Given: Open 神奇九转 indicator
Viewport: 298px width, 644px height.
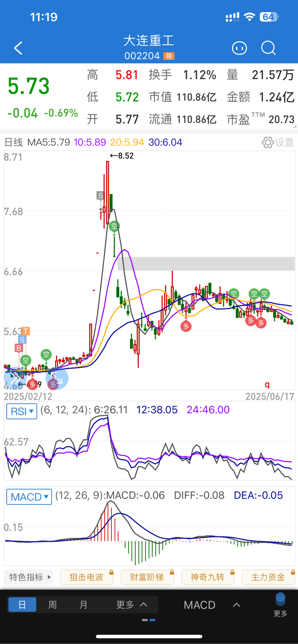Looking at the screenshot, I should point(208,577).
